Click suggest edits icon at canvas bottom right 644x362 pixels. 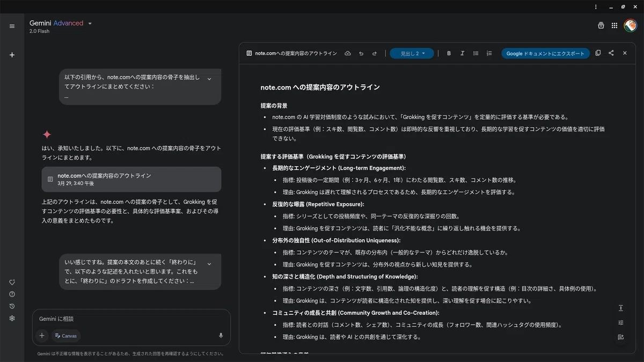621,337
